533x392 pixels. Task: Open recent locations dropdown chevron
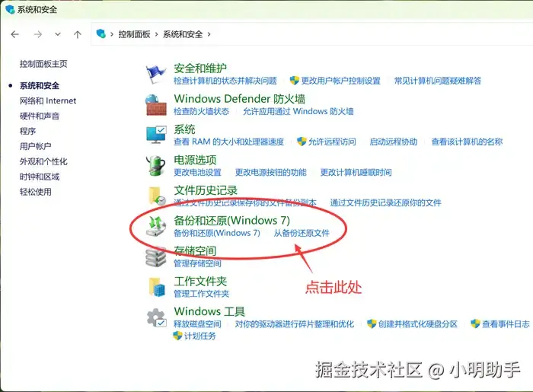58,34
